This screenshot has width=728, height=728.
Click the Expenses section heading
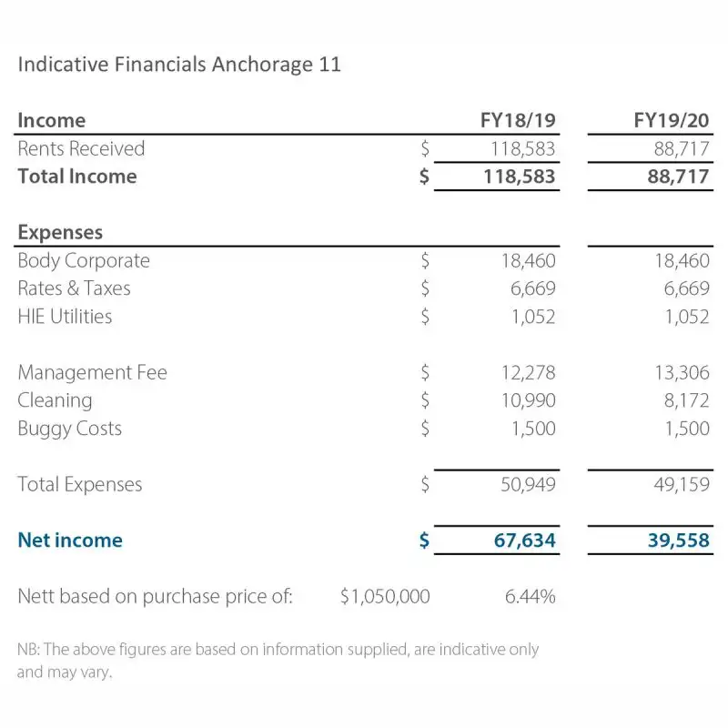(60, 232)
